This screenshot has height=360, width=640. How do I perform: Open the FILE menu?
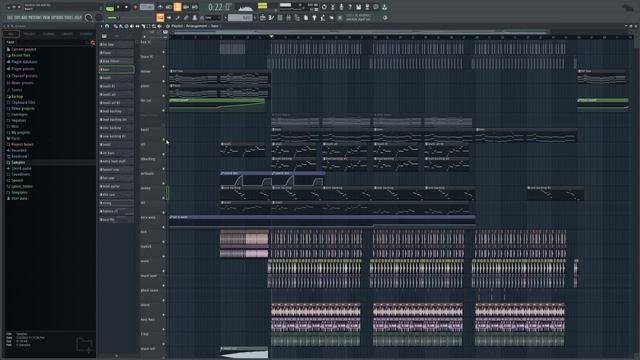tap(10, 18)
